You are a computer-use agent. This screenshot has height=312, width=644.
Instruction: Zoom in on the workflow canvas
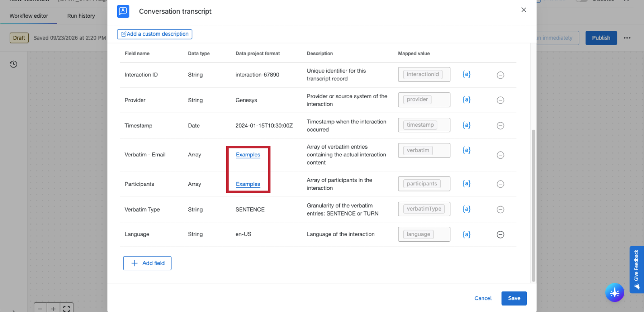[x=53, y=308]
